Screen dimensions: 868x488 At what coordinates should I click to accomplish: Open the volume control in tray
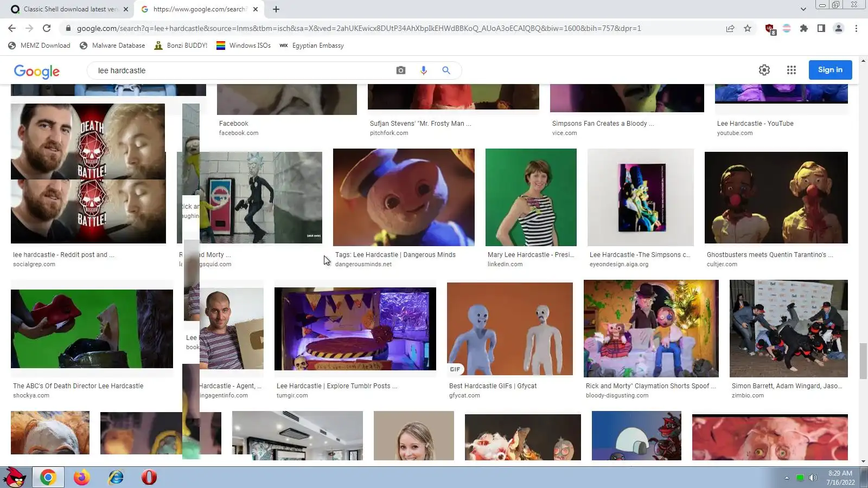click(813, 478)
